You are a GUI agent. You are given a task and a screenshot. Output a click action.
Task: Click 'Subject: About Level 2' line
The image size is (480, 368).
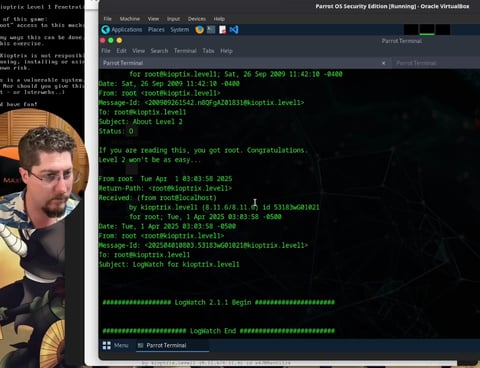(x=141, y=122)
